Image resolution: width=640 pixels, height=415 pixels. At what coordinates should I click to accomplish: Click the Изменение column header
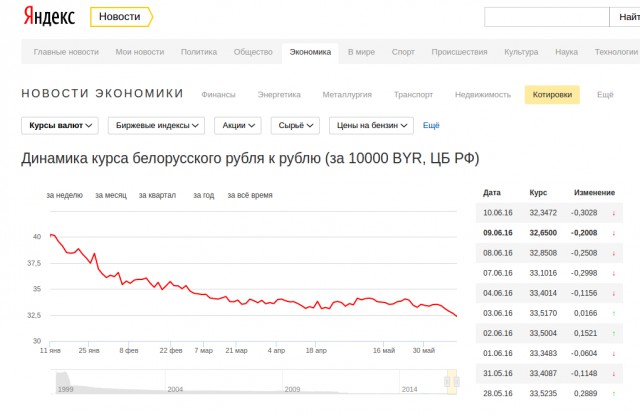click(x=594, y=193)
